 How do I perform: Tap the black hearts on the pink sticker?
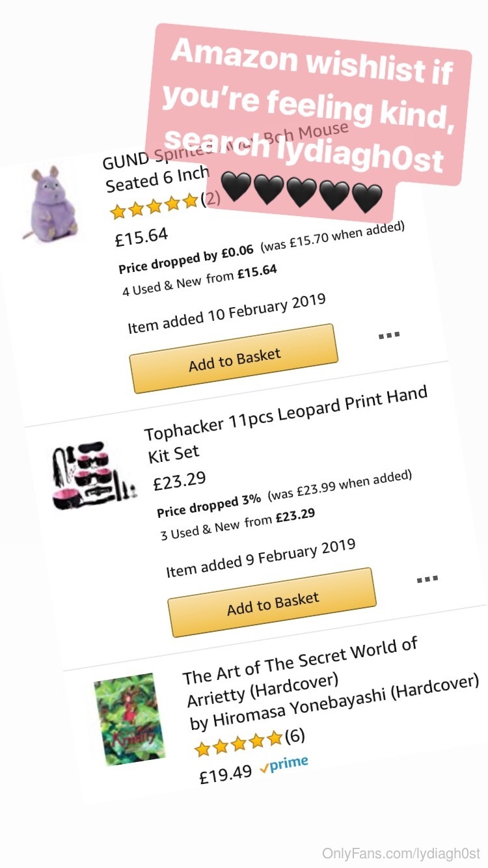301,189
